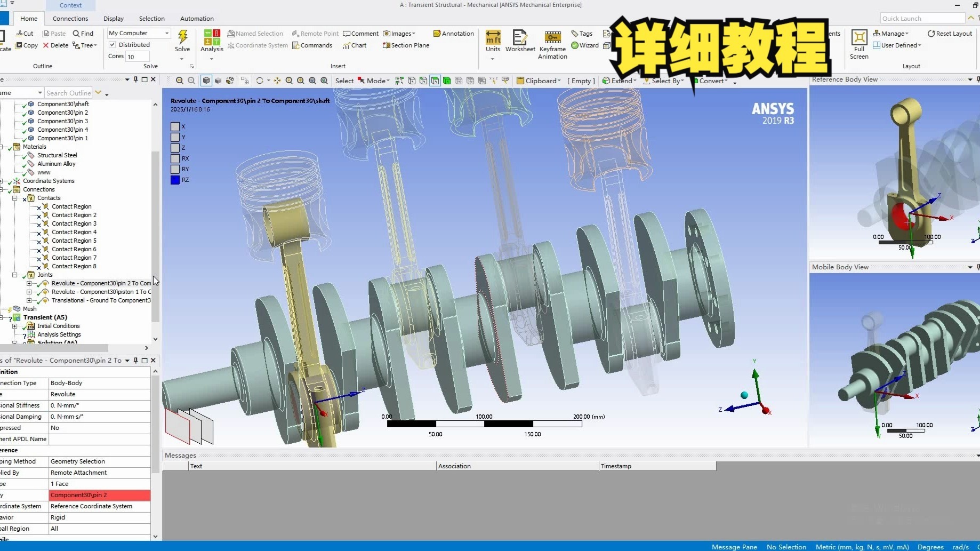Select the green Body selection filter icon

(447, 81)
